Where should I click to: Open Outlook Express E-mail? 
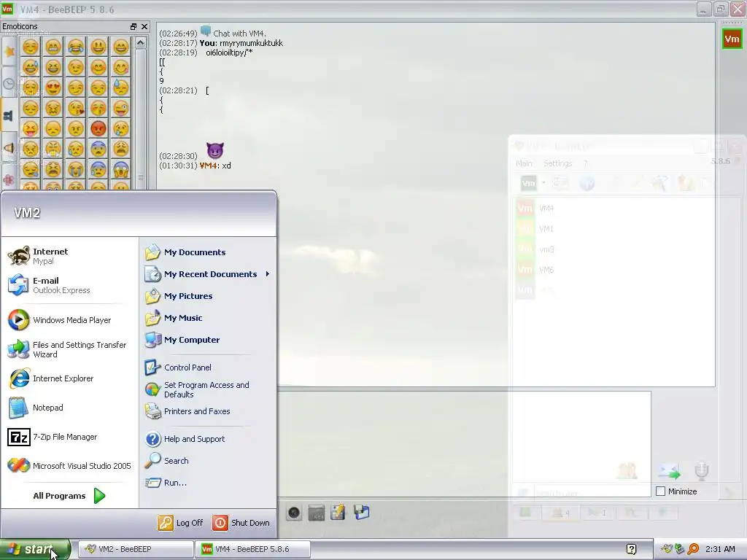(69, 285)
